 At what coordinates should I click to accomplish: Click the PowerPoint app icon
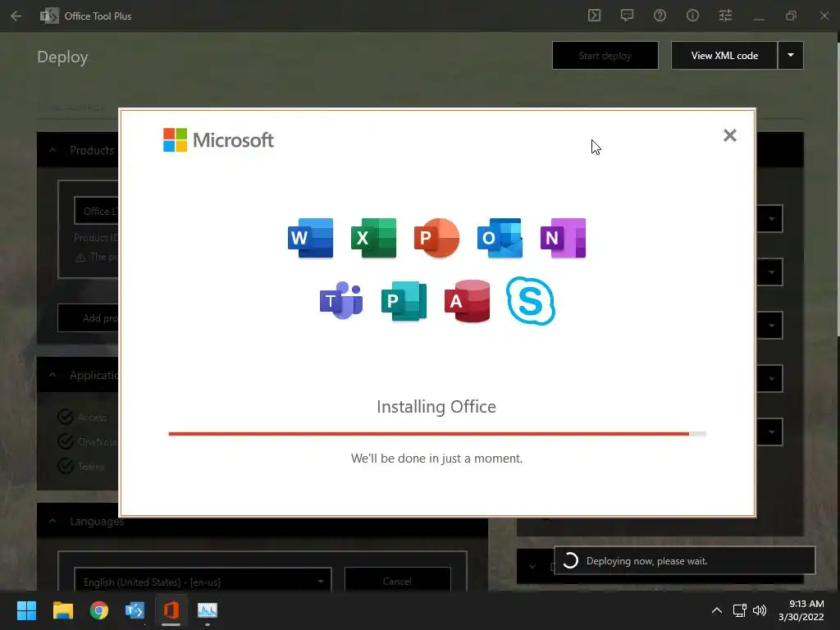pyautogui.click(x=436, y=238)
